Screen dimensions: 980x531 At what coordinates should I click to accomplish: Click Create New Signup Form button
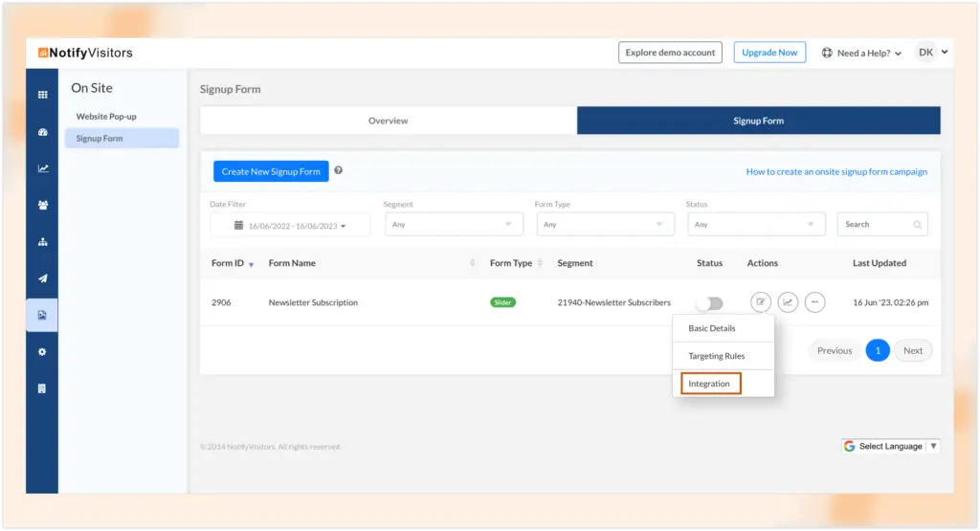[x=271, y=171]
